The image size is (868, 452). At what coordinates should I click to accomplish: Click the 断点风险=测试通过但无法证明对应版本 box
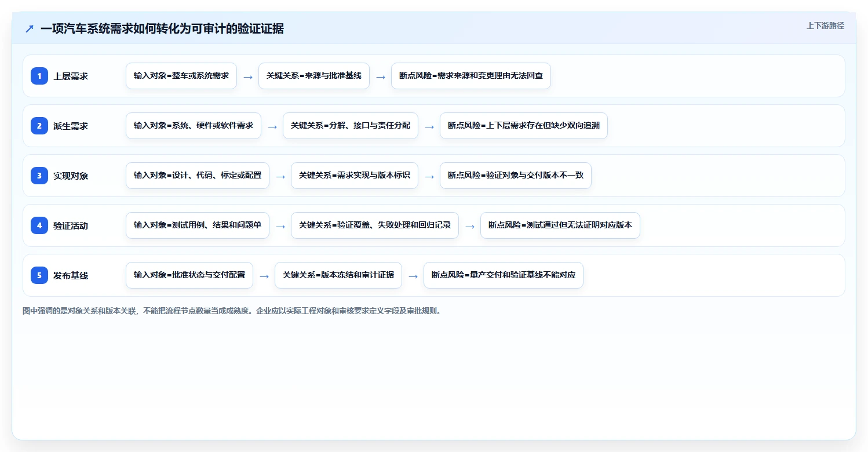pyautogui.click(x=560, y=225)
